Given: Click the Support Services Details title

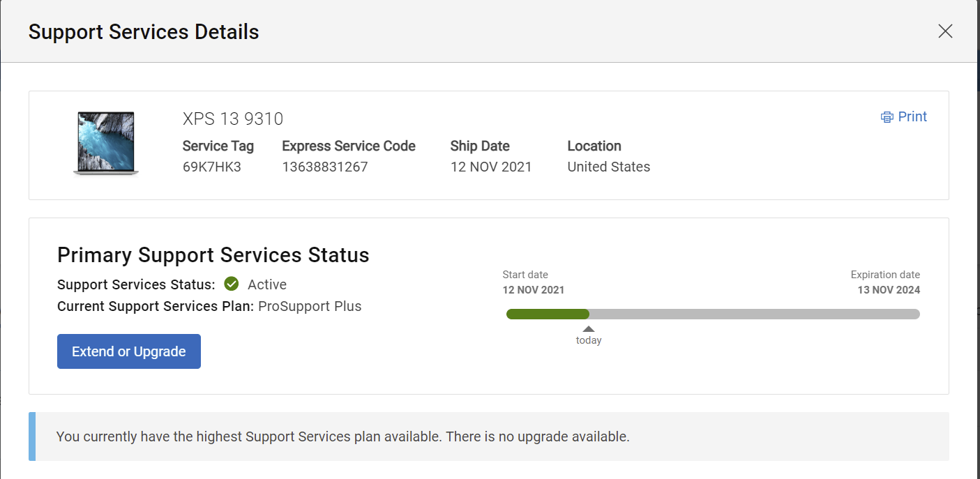Looking at the screenshot, I should tap(144, 32).
